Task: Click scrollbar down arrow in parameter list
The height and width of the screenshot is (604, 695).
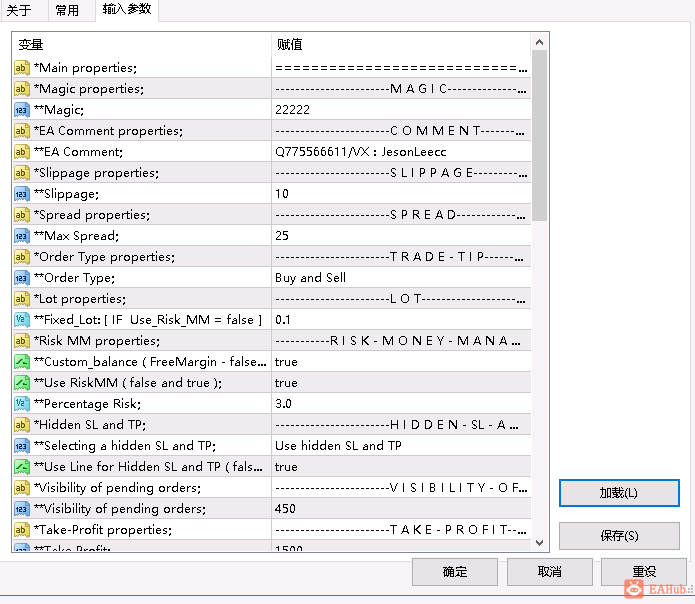Action: click(x=539, y=543)
